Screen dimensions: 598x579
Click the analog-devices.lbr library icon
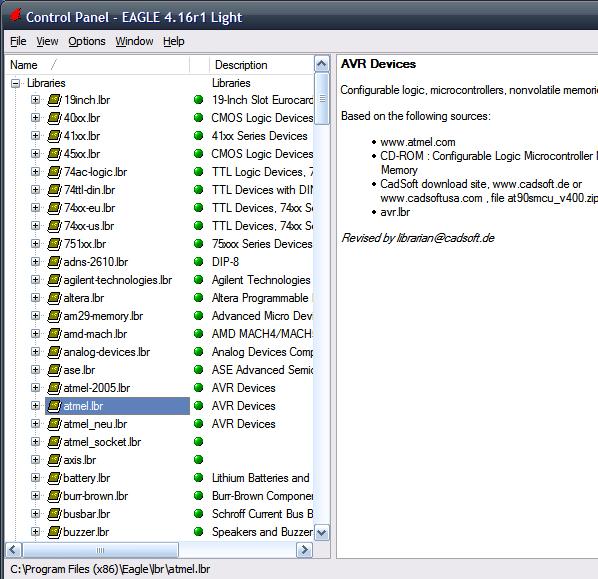click(54, 352)
